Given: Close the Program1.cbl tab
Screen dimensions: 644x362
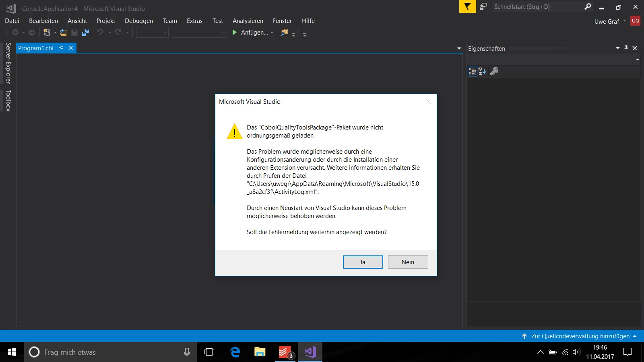Looking at the screenshot, I should click(71, 48).
